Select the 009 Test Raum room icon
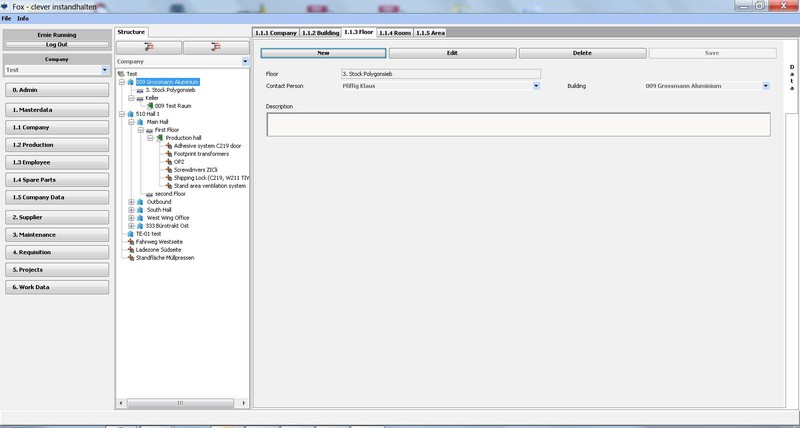Viewport: 800px width, 428px height. pos(149,106)
